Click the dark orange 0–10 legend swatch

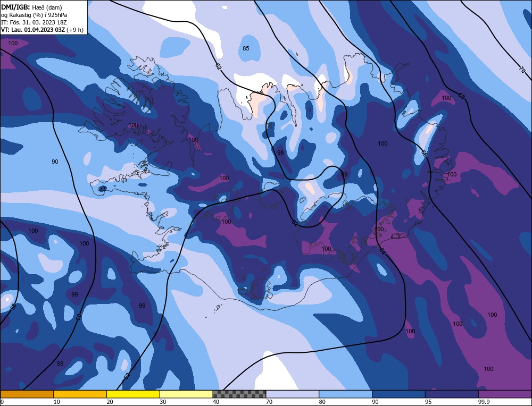coord(27,394)
